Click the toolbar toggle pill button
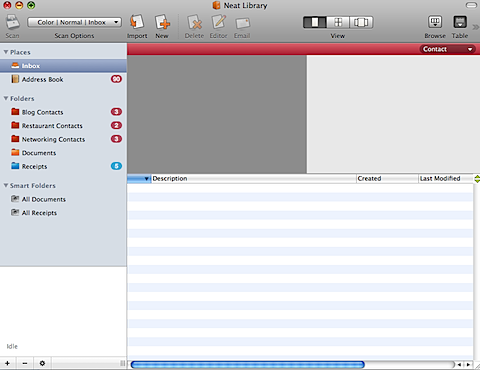The height and width of the screenshot is (370, 480). 471,5
